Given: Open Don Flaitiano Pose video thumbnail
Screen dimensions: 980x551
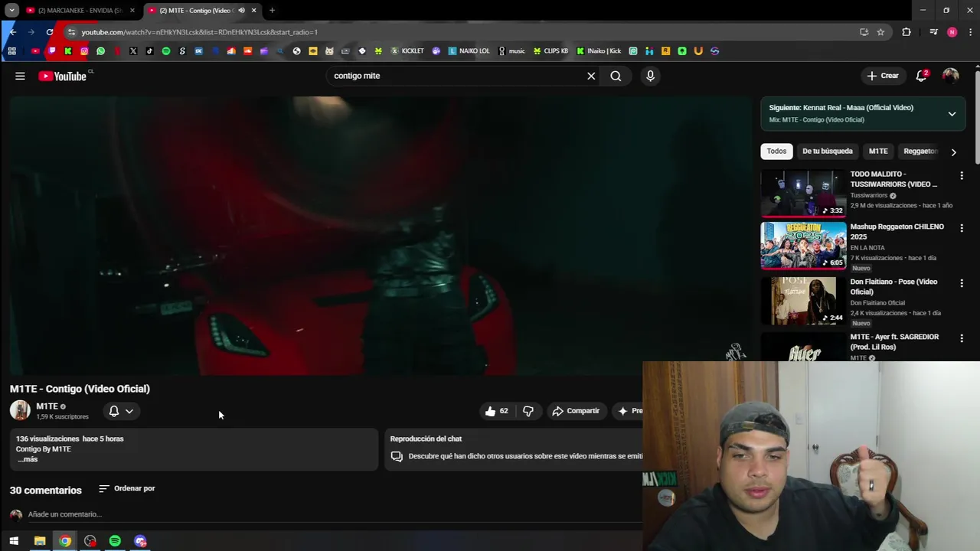Looking at the screenshot, I should pyautogui.click(x=803, y=301).
